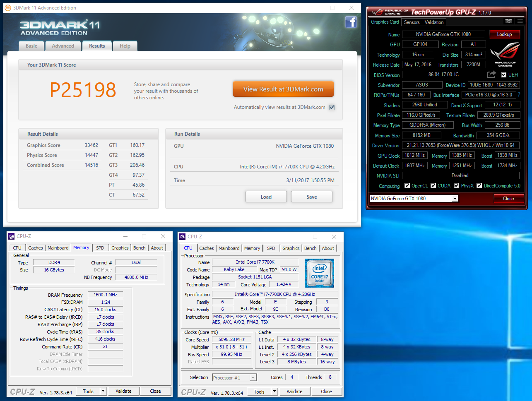Click the P25198 score text

tap(83, 90)
